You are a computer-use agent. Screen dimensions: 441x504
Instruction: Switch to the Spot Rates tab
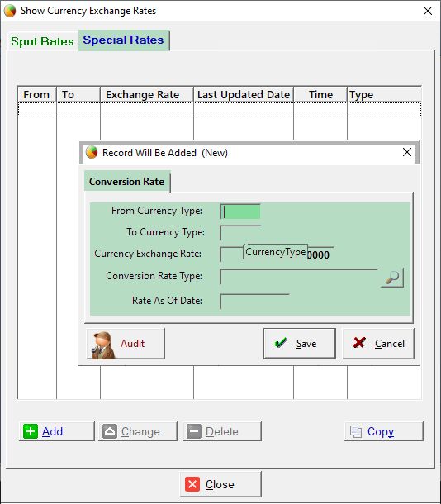tap(42, 41)
